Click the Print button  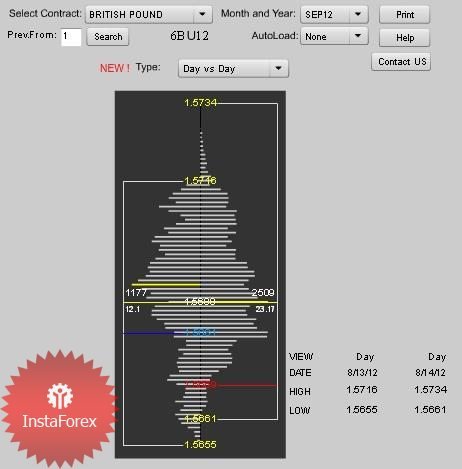[405, 15]
